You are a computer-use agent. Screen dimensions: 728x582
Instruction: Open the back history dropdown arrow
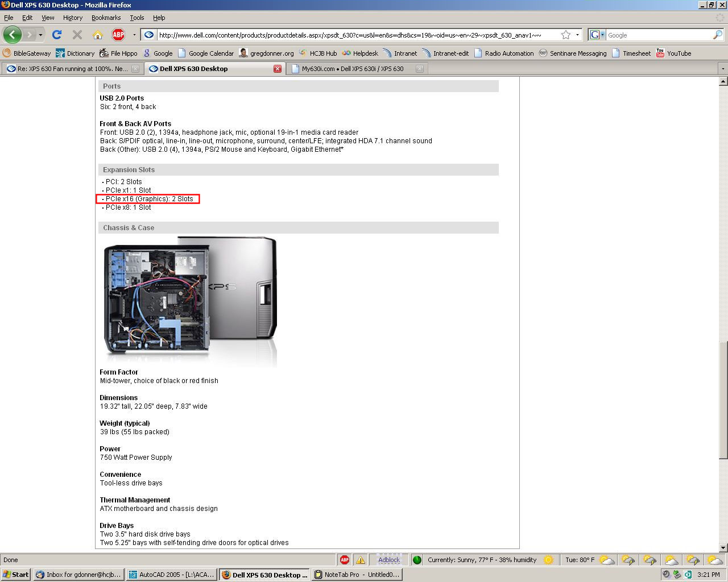(x=40, y=35)
